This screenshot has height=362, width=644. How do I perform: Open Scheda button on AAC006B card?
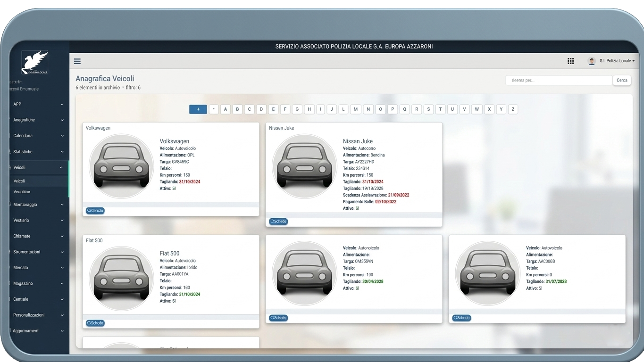[461, 318]
